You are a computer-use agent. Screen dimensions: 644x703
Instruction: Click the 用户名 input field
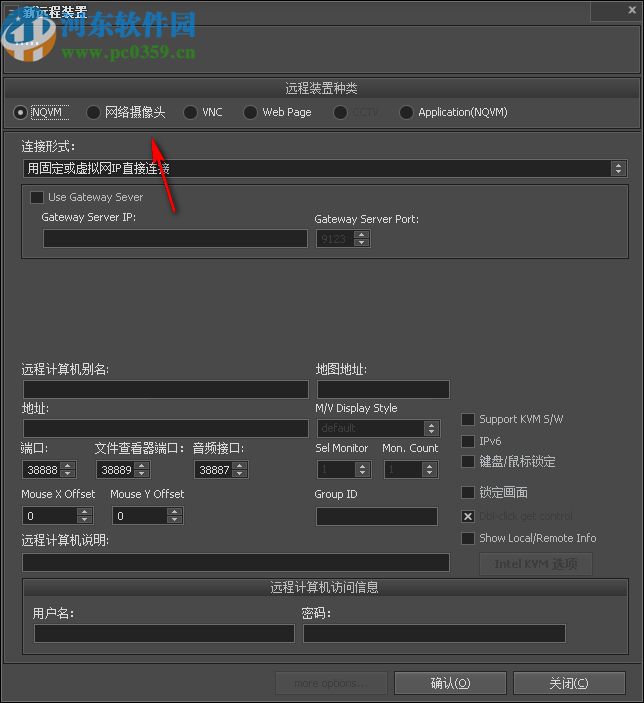tap(165, 634)
